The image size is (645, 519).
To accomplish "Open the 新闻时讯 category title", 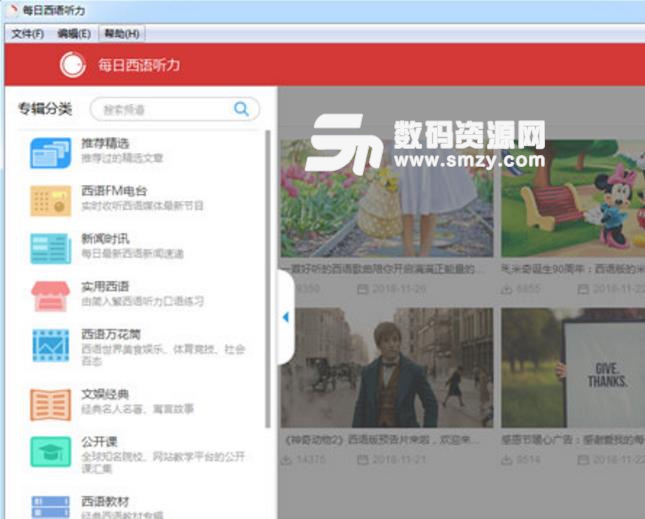I will [105, 239].
